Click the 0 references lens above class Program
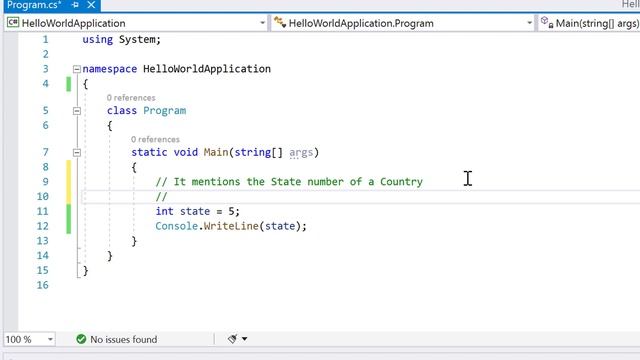The width and height of the screenshot is (640, 360). (x=131, y=98)
